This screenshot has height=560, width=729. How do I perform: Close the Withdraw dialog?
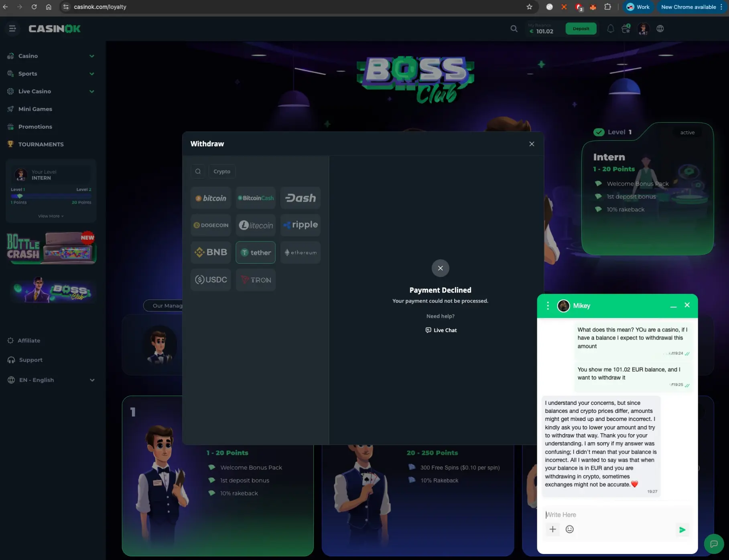click(532, 144)
